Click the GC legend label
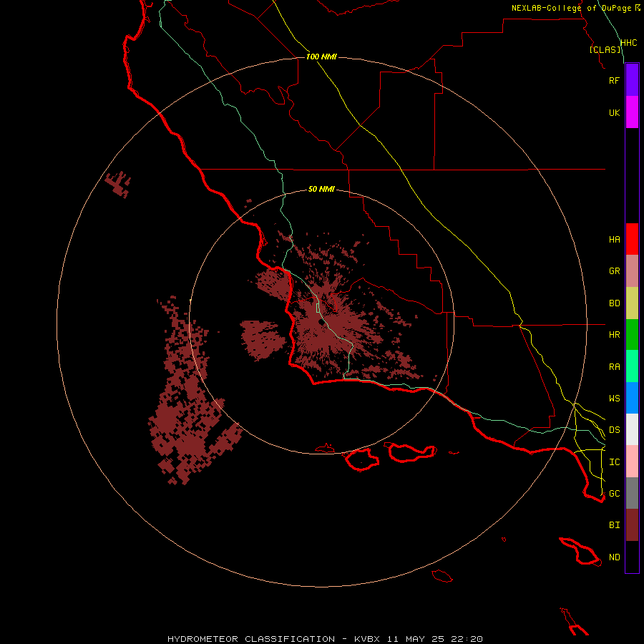 [614, 494]
